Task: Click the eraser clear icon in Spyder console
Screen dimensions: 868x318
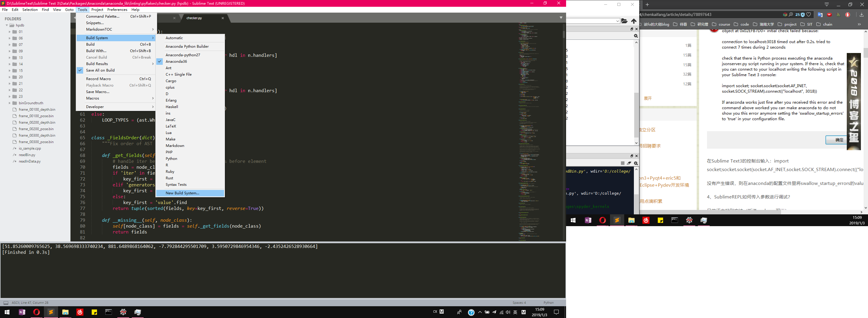Action: click(x=629, y=163)
